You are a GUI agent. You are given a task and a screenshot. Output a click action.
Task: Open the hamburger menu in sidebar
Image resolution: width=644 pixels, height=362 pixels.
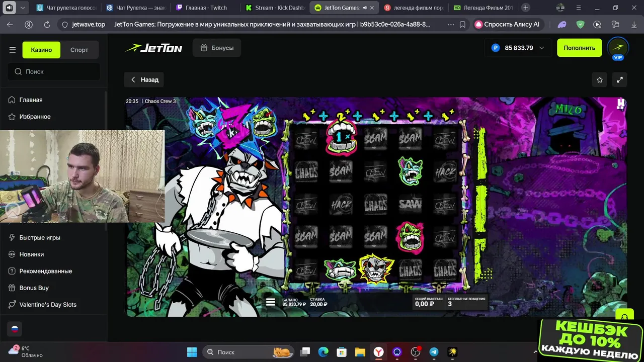13,50
